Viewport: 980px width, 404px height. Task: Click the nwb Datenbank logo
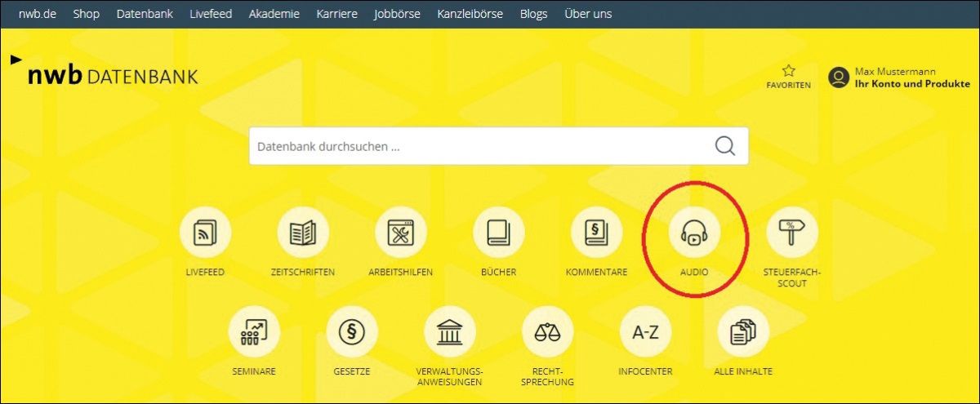pos(106,76)
